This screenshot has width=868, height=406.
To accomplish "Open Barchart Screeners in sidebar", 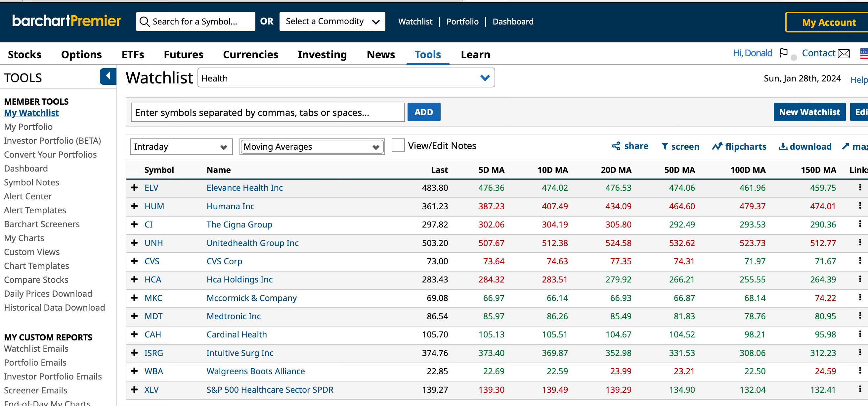I will (42, 224).
